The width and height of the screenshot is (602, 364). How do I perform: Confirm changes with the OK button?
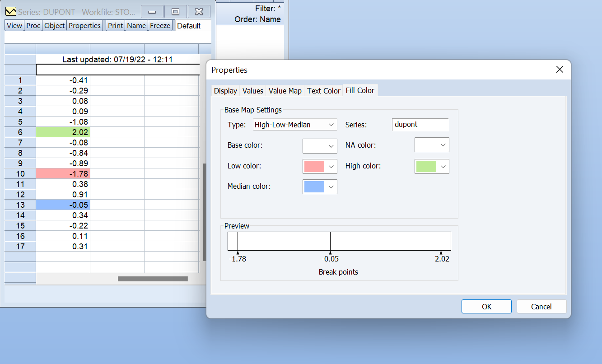pyautogui.click(x=486, y=306)
